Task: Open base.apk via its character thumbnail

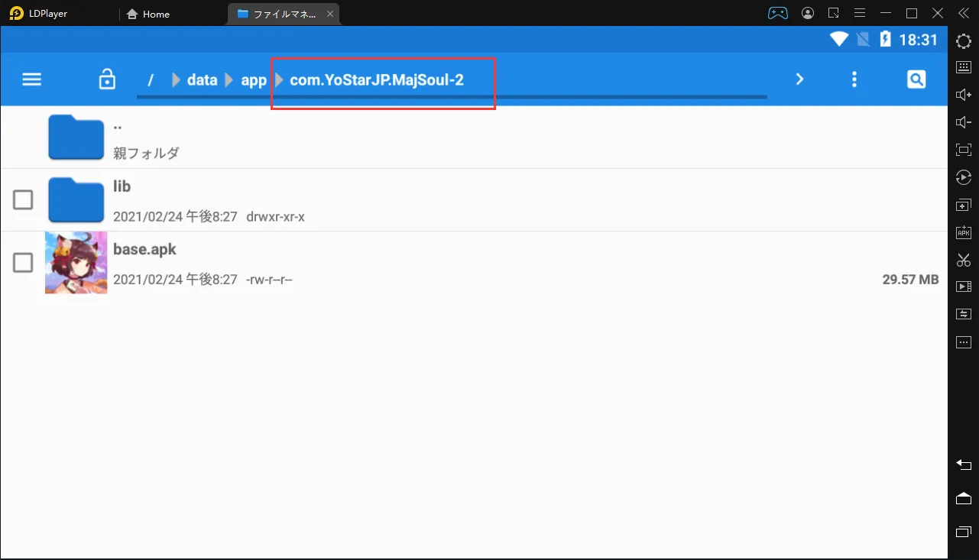Action: (76, 263)
